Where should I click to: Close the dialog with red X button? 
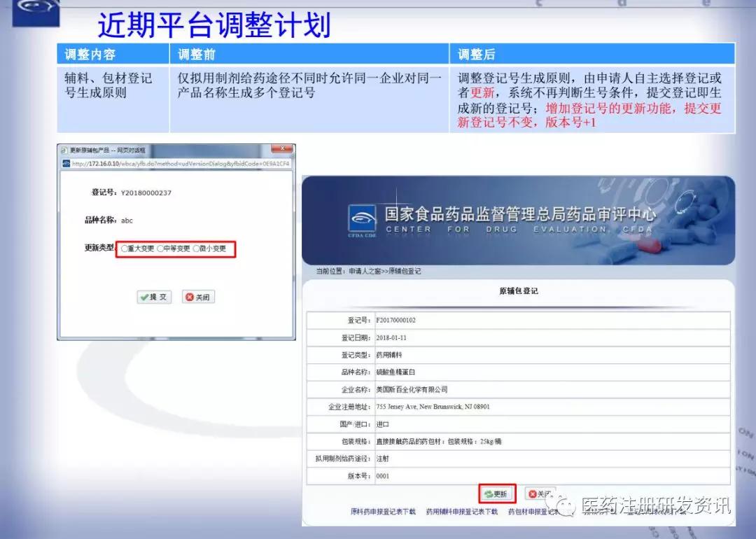point(282,150)
